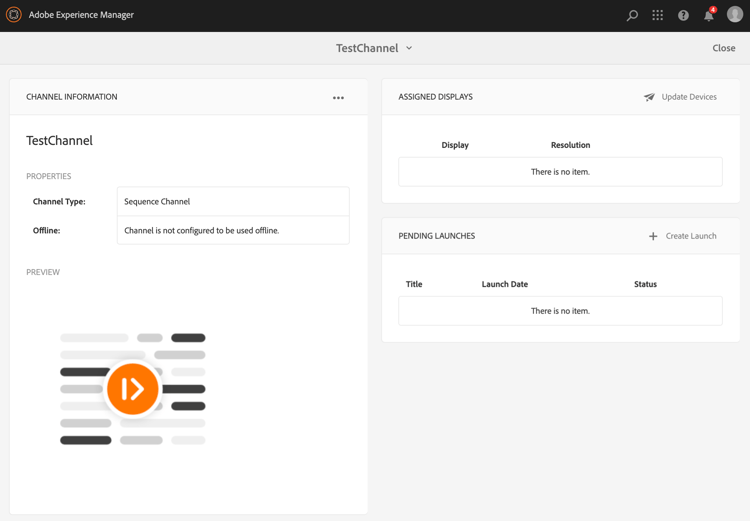750x521 pixels.
Task: Open Channel Information ellipsis menu
Action: [338, 98]
